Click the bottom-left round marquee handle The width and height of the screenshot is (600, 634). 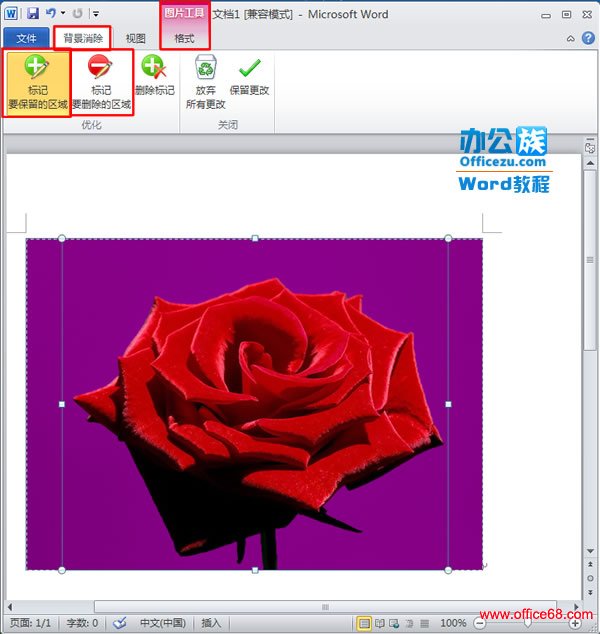coord(62,570)
